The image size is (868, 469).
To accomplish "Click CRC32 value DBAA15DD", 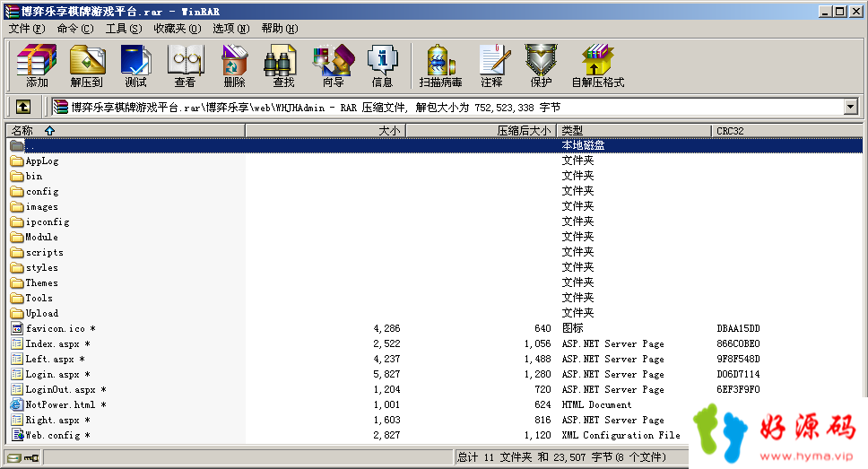I will [738, 328].
